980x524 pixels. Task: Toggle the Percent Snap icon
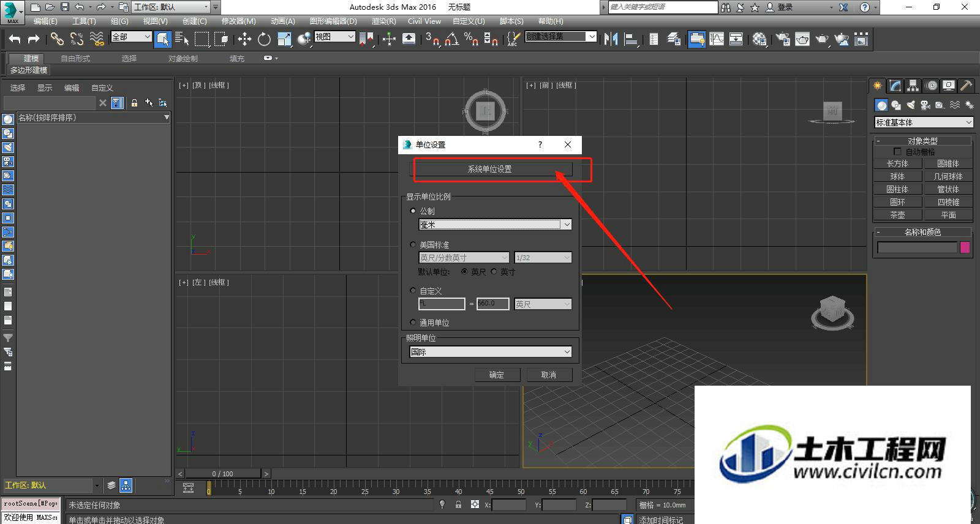(x=471, y=39)
